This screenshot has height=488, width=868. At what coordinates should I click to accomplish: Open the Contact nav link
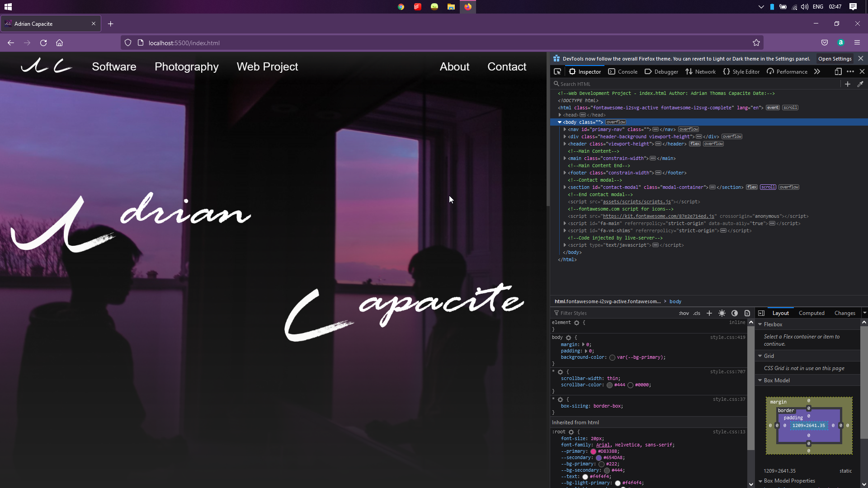507,67
